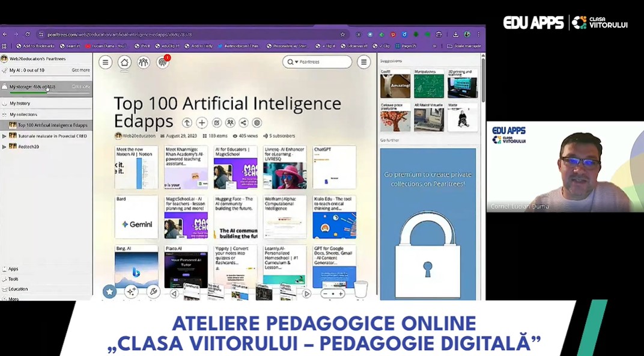The image size is (644, 356).
Task: Open 'Pin It' bookmark
Action: coord(142,46)
